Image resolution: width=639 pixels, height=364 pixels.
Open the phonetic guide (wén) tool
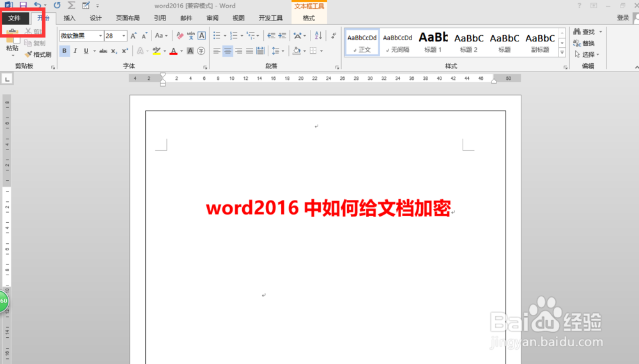[x=190, y=36]
